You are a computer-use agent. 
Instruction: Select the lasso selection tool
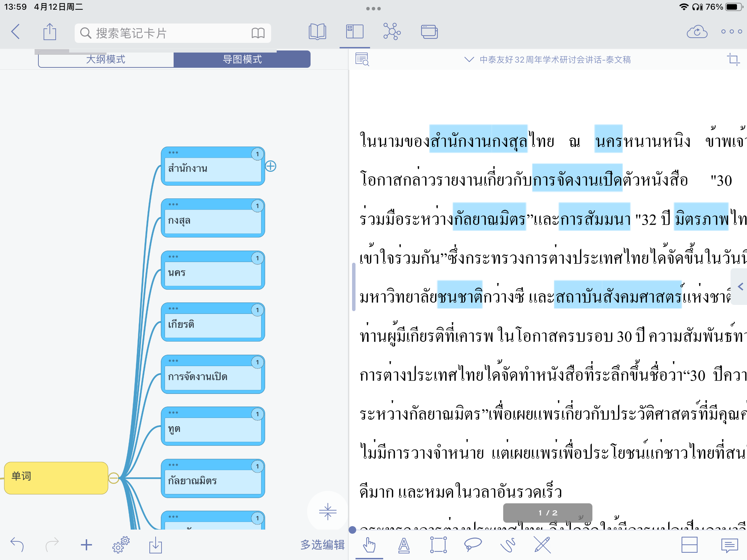click(x=473, y=544)
